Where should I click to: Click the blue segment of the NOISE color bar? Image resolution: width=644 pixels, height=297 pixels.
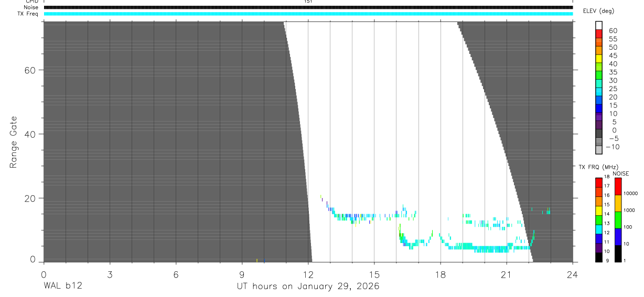(x=618, y=236)
